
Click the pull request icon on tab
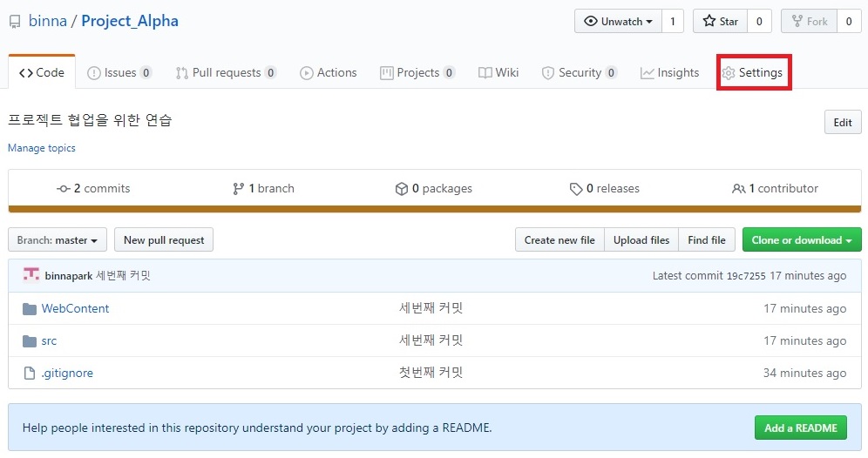[181, 73]
